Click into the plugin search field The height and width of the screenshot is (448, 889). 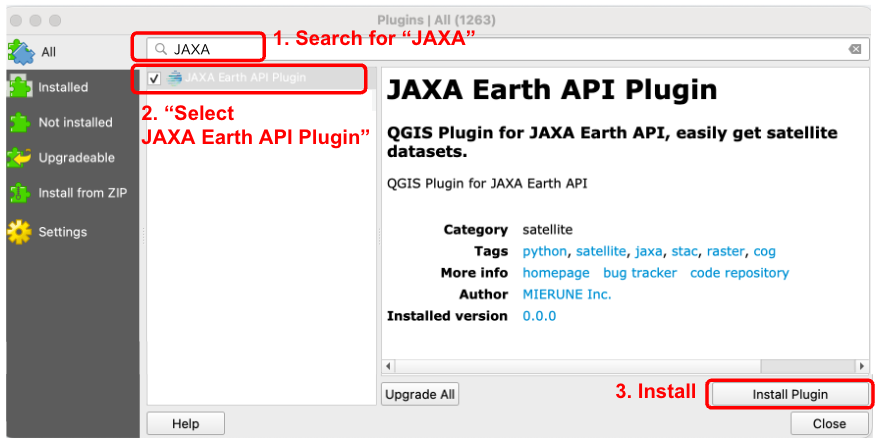pyautogui.click(x=506, y=49)
